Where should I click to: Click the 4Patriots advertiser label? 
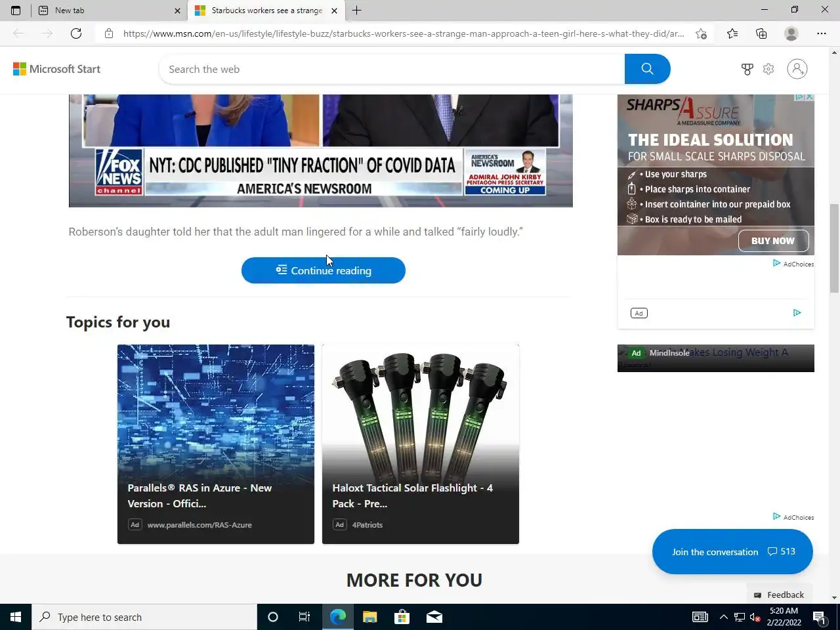pos(367,525)
